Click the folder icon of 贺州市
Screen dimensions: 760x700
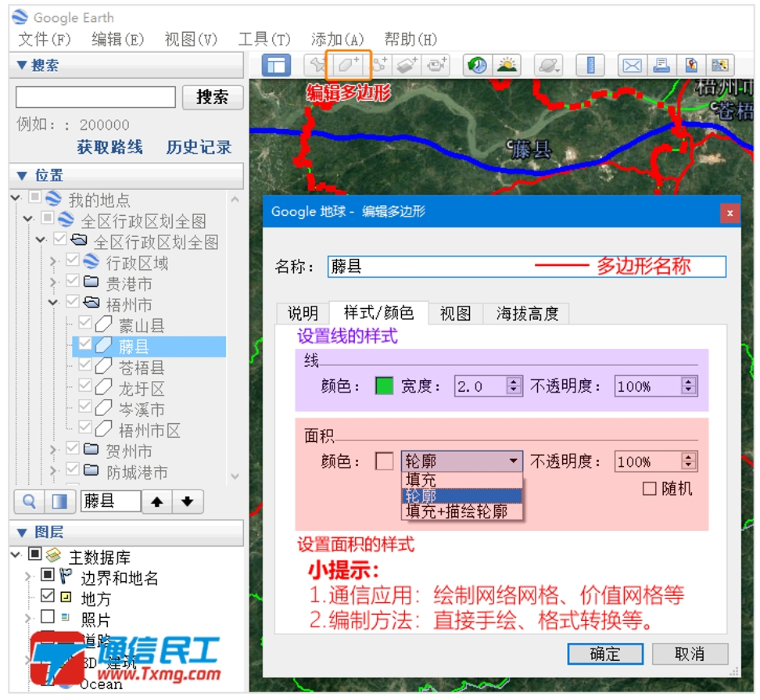(x=91, y=449)
